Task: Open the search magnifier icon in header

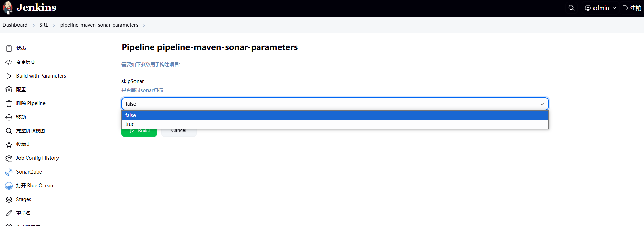Action: 571,8
